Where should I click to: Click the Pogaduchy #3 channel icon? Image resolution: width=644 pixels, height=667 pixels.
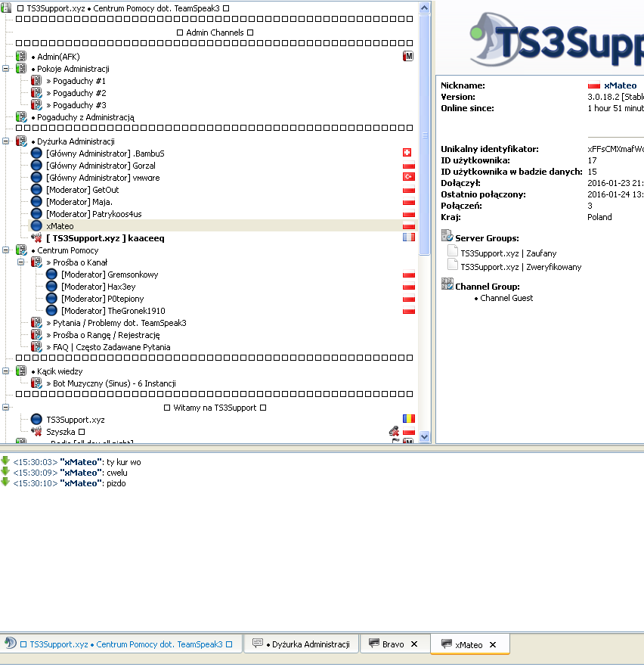pyautogui.click(x=36, y=104)
